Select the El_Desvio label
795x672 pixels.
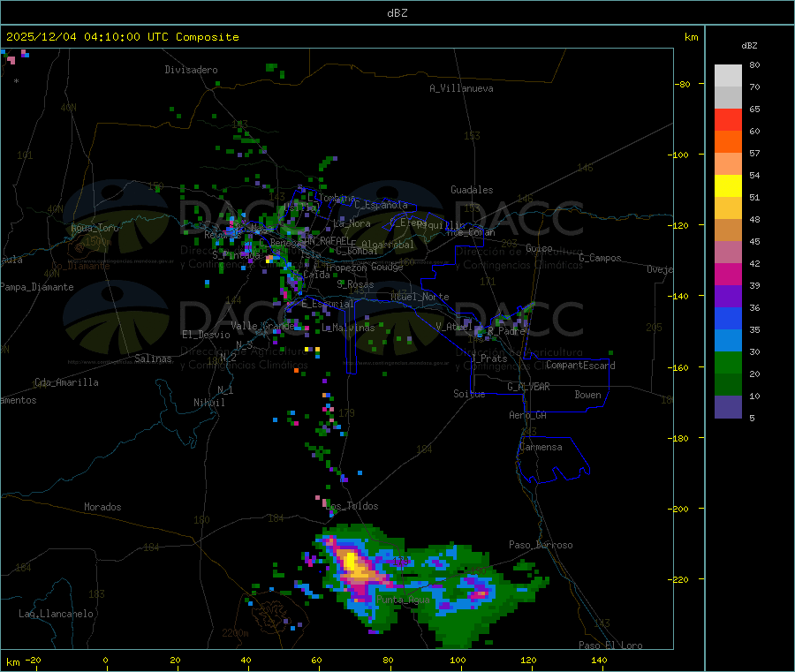206,335
